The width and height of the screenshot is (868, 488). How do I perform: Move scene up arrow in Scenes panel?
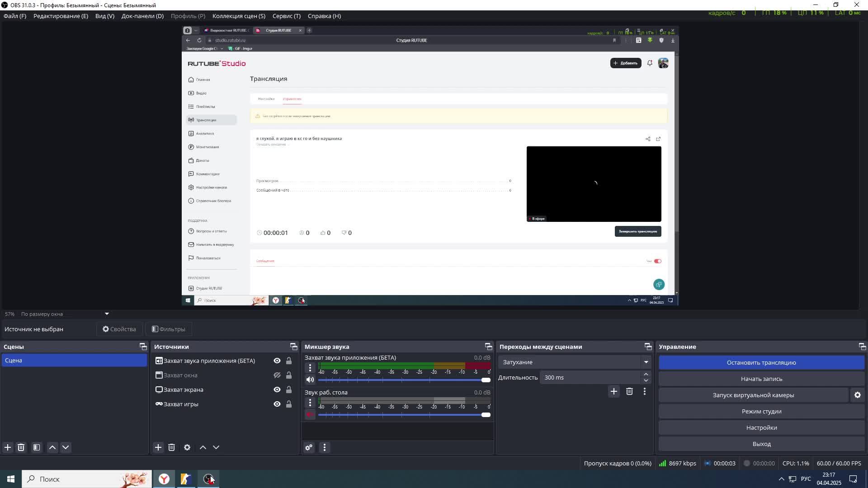click(52, 447)
